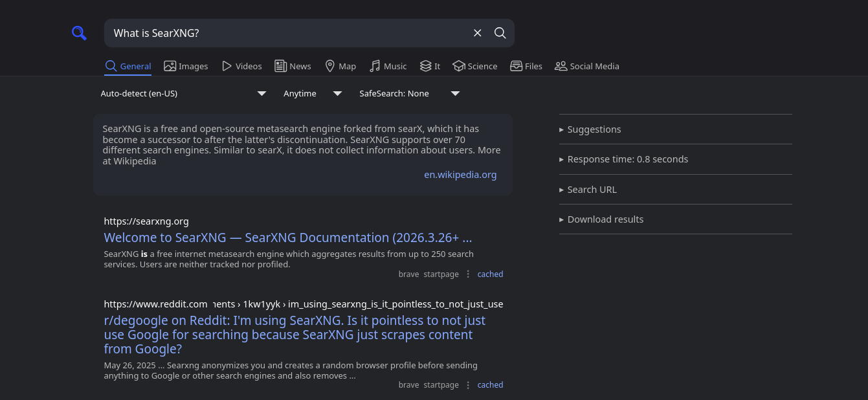Screen dimensions: 868x400
Task: Open the language dropdown Auto-detect (en-US)
Action: coord(184,93)
